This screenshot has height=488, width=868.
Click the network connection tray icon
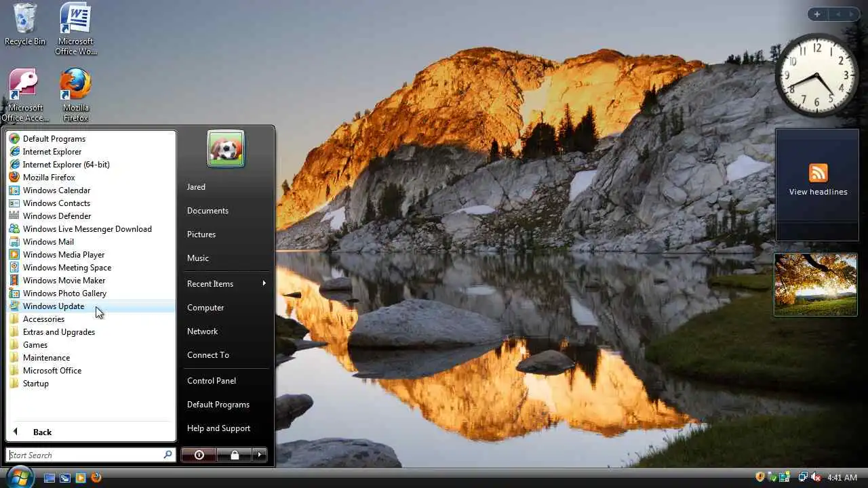coord(803,477)
